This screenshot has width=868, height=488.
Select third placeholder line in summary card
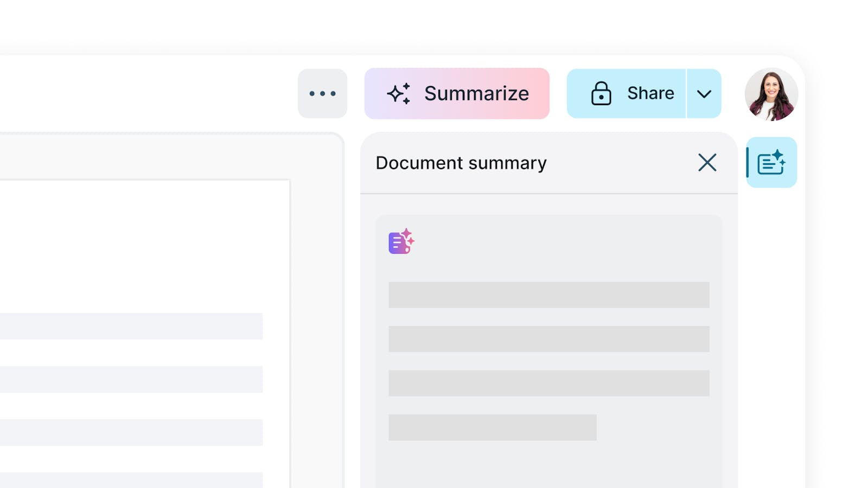click(548, 383)
